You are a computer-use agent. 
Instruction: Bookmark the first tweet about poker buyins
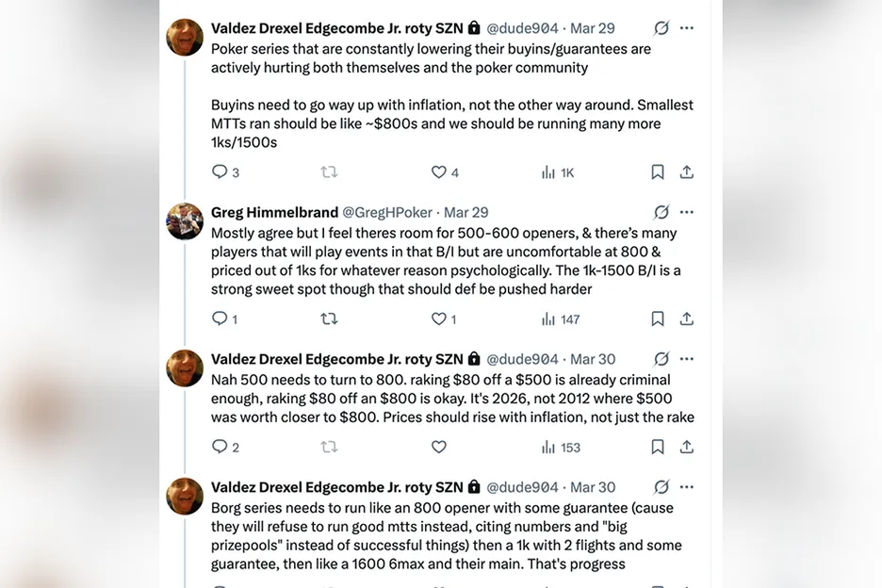click(x=658, y=172)
